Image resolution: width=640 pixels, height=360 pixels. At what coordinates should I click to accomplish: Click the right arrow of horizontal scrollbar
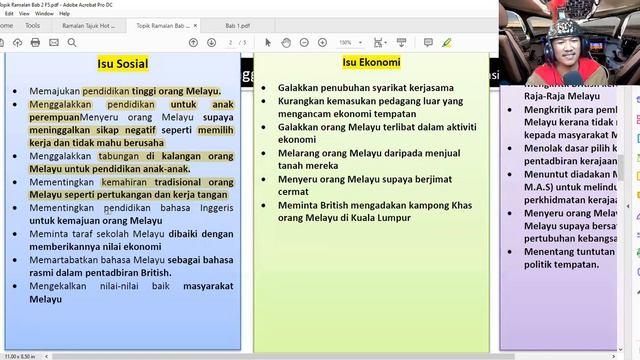(x=613, y=356)
